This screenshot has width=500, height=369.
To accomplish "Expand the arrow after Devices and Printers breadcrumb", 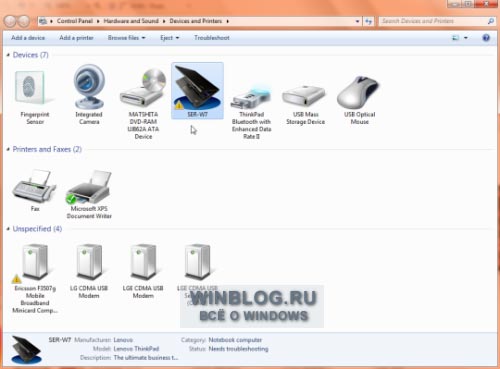I will pos(228,21).
